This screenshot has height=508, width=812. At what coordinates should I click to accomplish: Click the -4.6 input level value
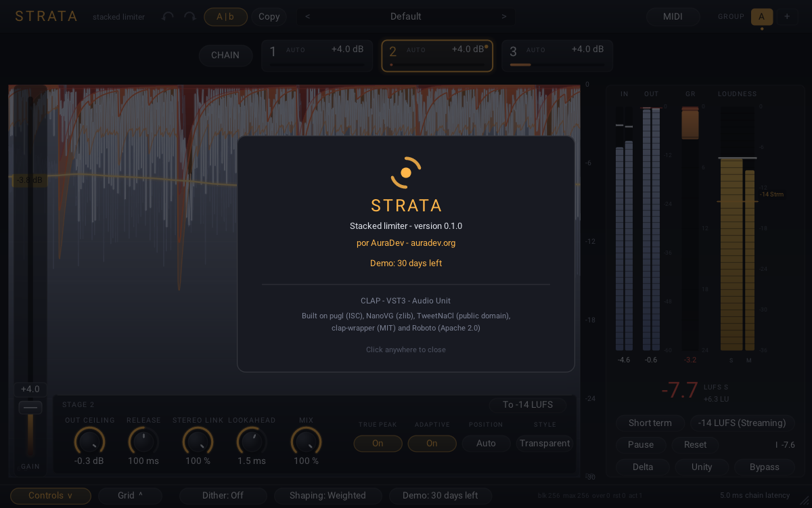pyautogui.click(x=624, y=360)
